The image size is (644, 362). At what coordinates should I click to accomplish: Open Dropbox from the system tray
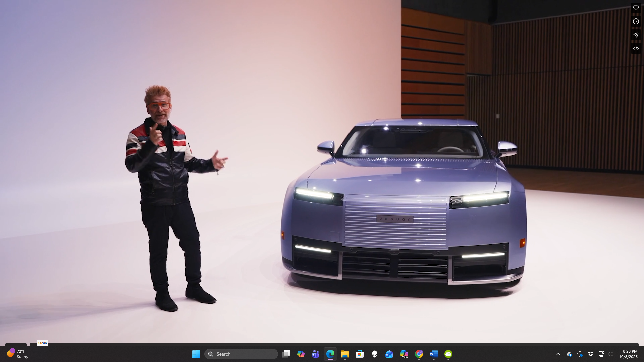coord(590,354)
